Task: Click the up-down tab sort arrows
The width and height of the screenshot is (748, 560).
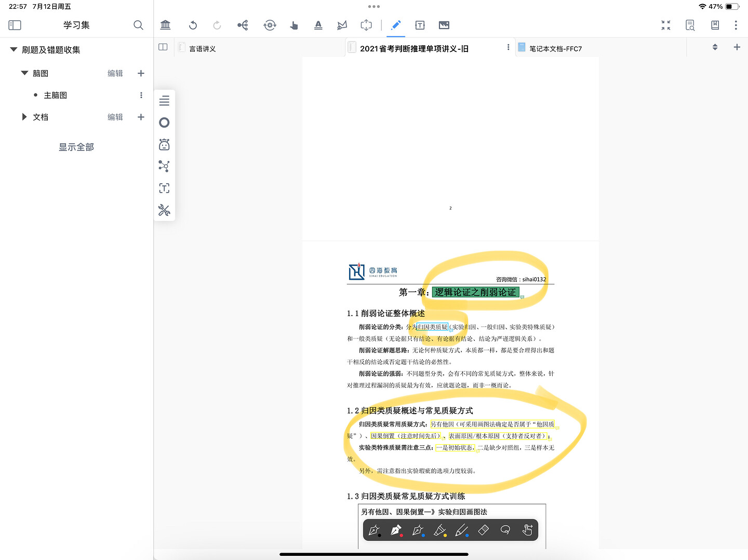Action: coord(715,47)
